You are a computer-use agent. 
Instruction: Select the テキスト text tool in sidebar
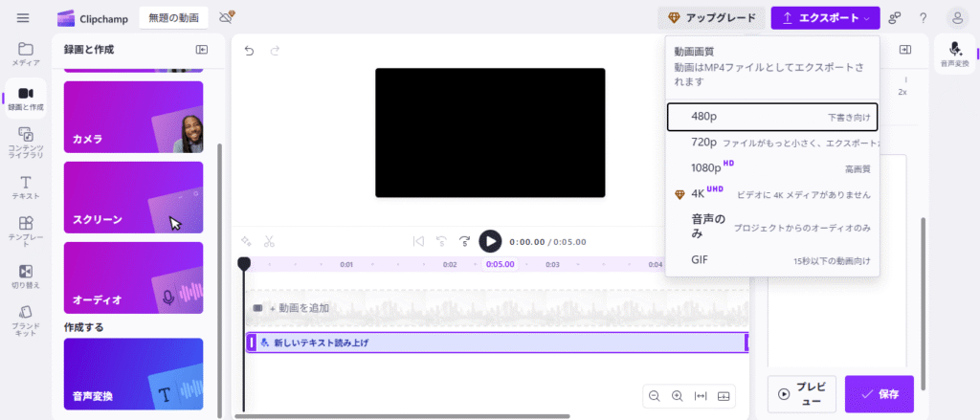coord(25,187)
